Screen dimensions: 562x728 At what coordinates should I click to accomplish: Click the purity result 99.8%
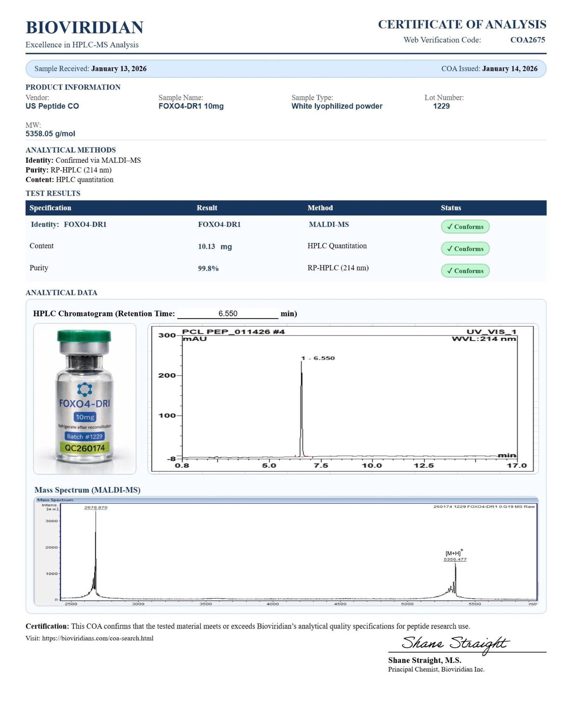[208, 268]
